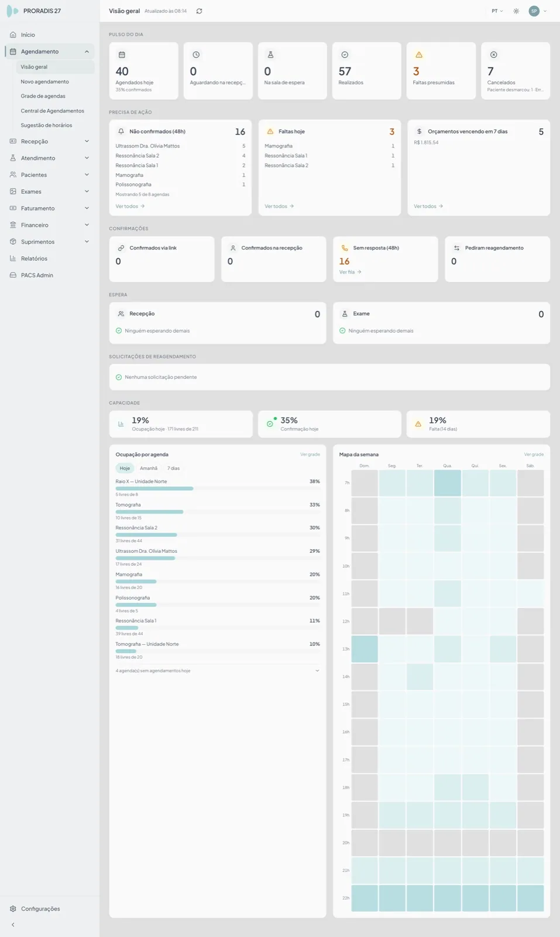This screenshot has width=560, height=937.
Task: Open Ver fila link under Sem resposta
Action: click(x=351, y=272)
